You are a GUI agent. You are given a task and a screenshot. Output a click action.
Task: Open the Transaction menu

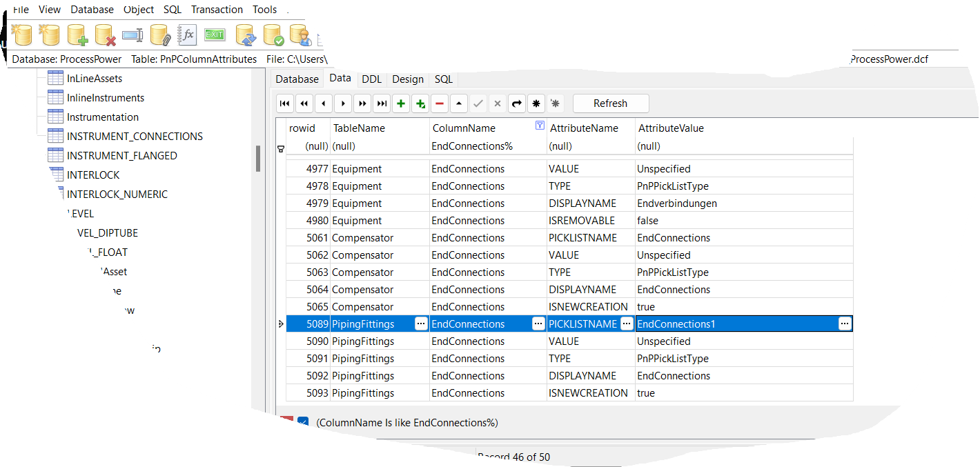click(217, 10)
